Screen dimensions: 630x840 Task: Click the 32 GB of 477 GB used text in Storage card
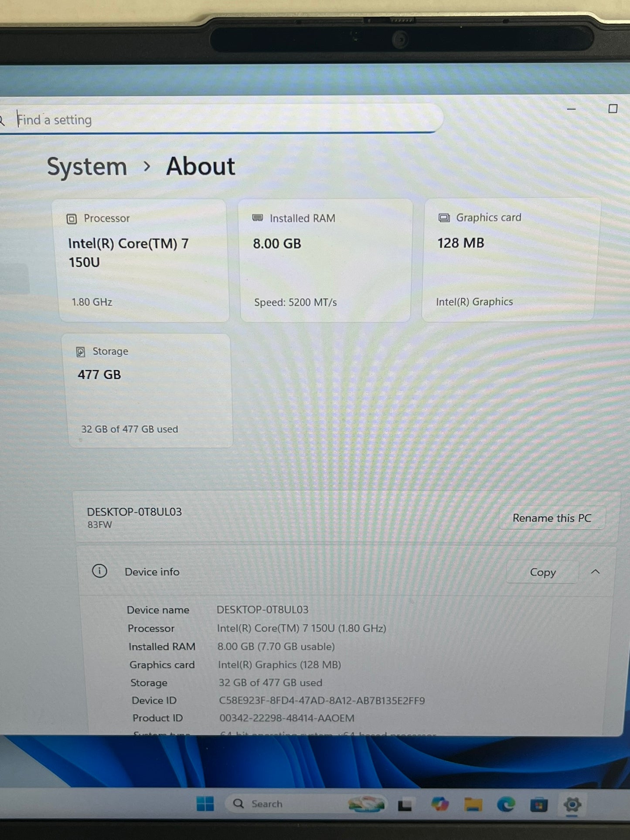[x=129, y=429]
